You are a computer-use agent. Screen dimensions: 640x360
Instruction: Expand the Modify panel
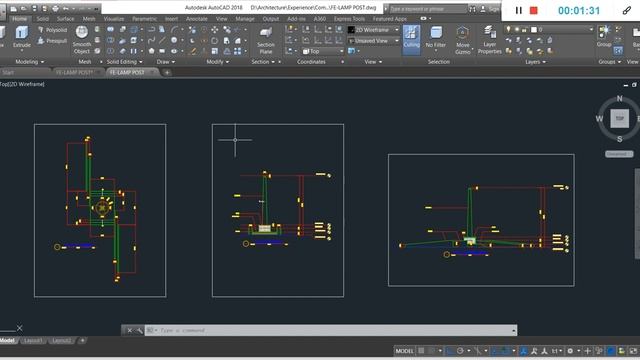point(218,62)
